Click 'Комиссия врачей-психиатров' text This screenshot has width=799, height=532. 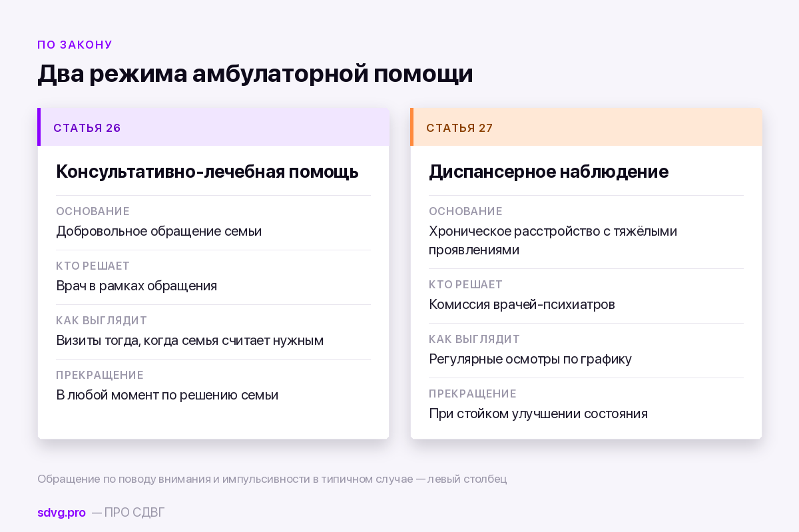click(522, 304)
